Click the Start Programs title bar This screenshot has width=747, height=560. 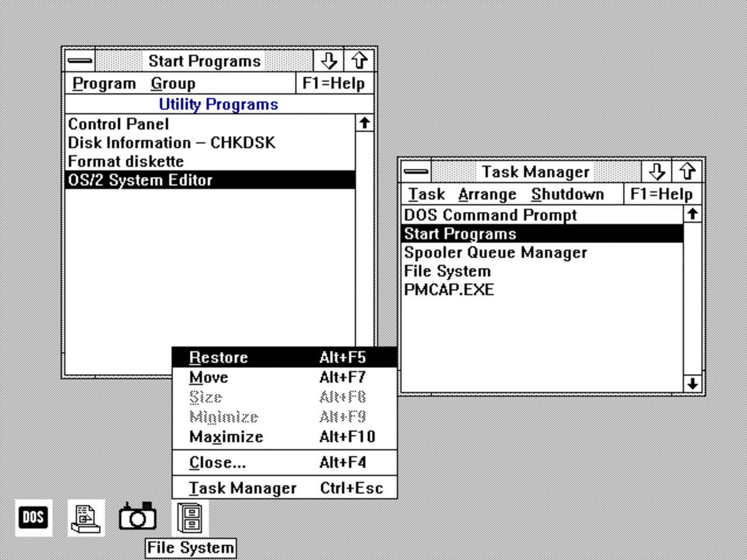[204, 61]
